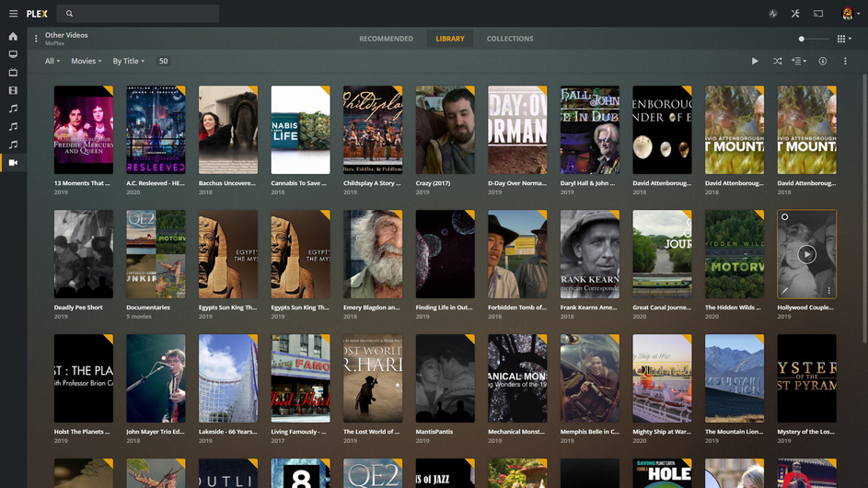
Task: Open the user account avatar menu
Action: pos(850,13)
